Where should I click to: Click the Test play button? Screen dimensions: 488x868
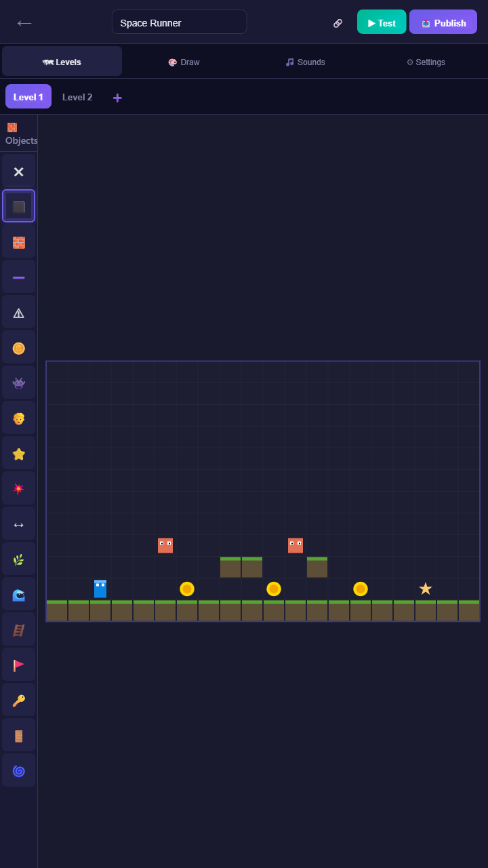pyautogui.click(x=382, y=22)
